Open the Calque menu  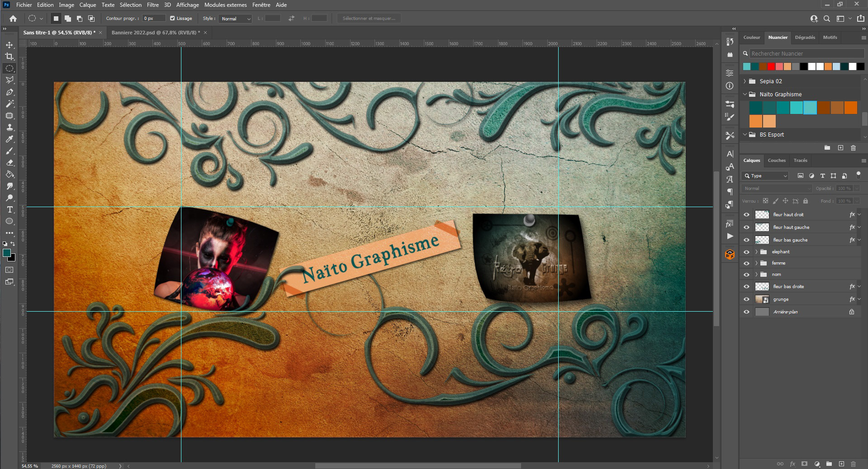(88, 5)
